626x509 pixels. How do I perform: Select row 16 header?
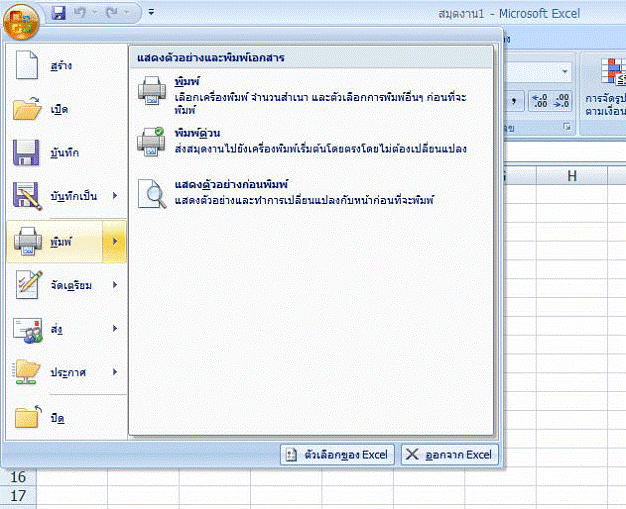[x=18, y=477]
